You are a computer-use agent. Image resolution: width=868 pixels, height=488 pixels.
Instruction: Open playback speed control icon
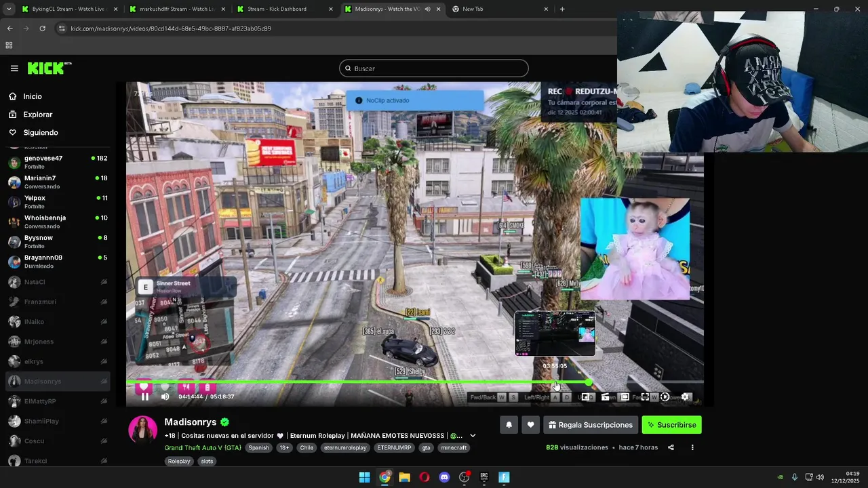665,397
